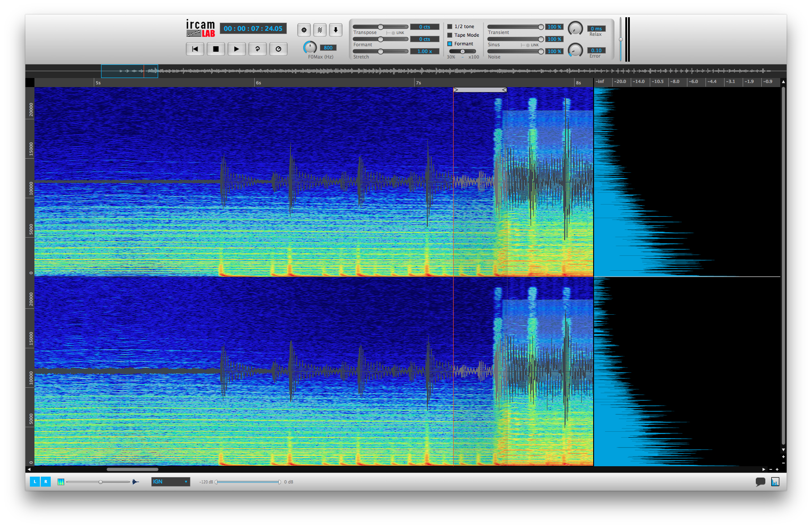Click the playhead arrow icon in bottom bar
Screen dimensions: 812x527
pos(135,482)
